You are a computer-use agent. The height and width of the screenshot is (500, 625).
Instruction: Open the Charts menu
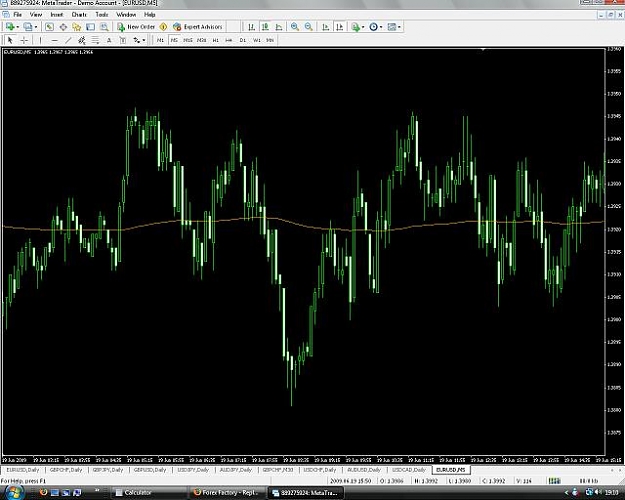click(x=79, y=14)
